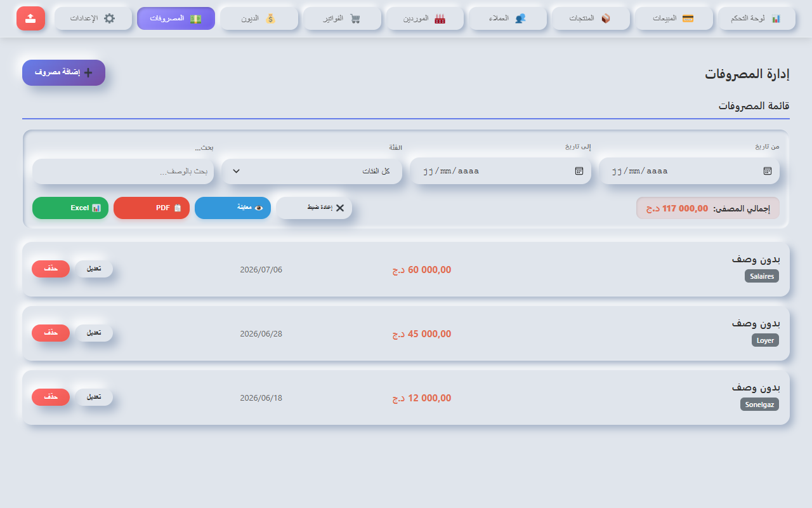The height and width of the screenshot is (508, 812).
Task: Open the calendar icon in 'من تاريخ' field
Action: [767, 171]
